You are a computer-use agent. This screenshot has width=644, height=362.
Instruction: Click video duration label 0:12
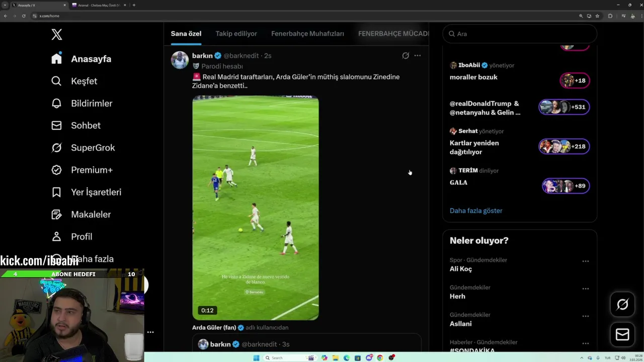point(207,310)
